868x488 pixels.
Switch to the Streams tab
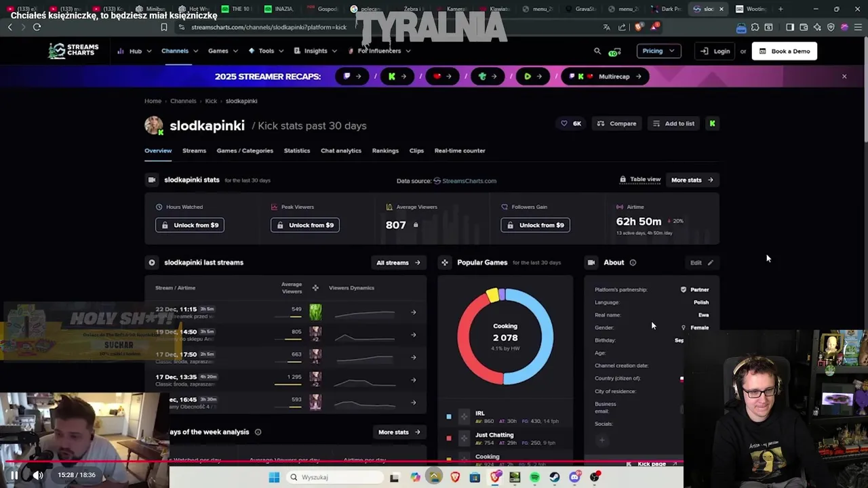tap(194, 150)
